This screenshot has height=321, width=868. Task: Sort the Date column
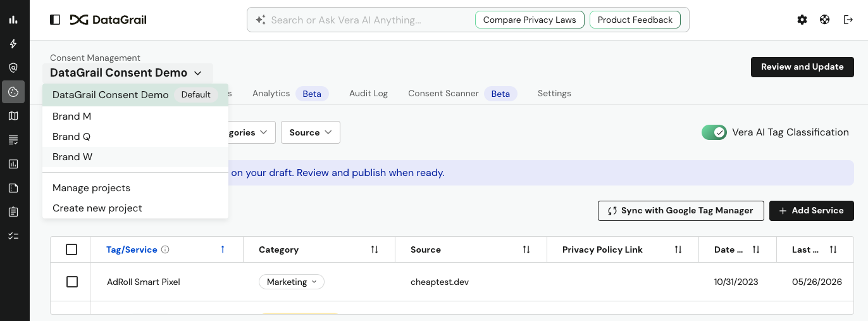pos(756,249)
